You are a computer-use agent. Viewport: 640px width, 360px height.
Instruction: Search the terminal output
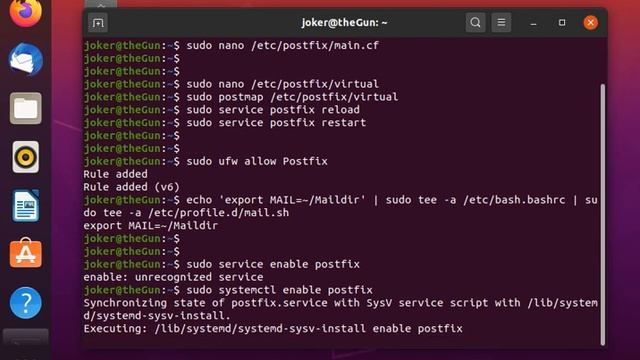pos(475,22)
